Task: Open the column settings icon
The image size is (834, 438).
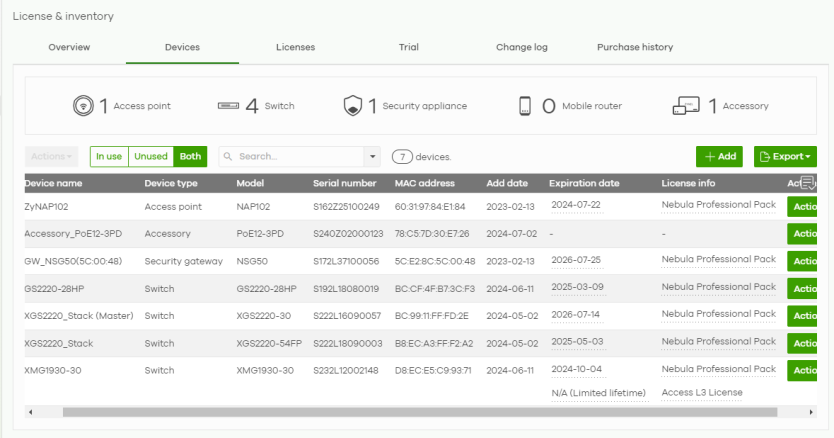Action: pos(808,183)
